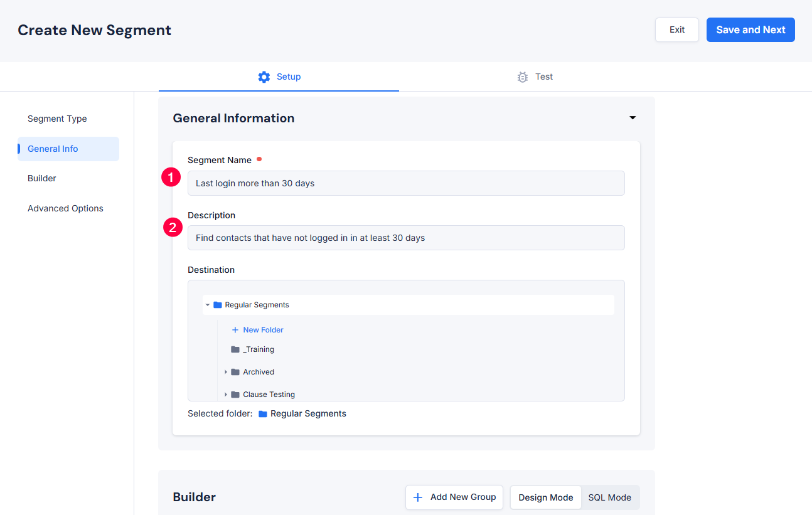This screenshot has height=515, width=812.
Task: Open Advanced Options in sidebar
Action: tap(65, 208)
